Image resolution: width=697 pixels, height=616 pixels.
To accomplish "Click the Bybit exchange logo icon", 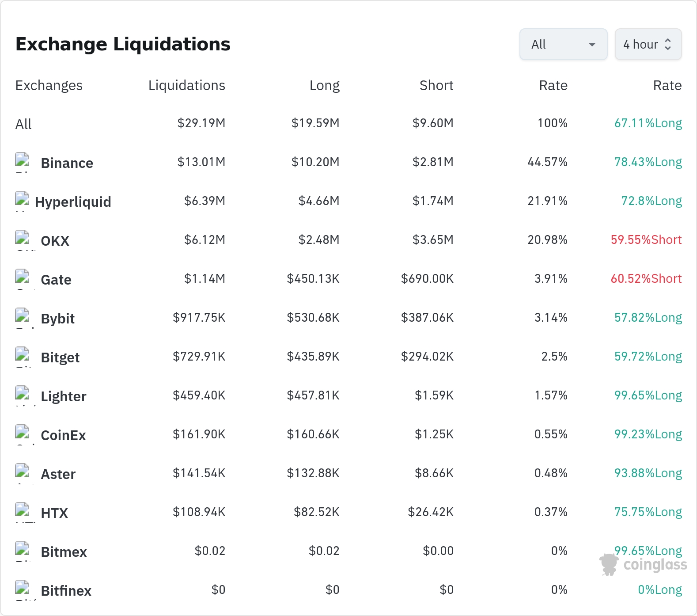I will pos(22,318).
